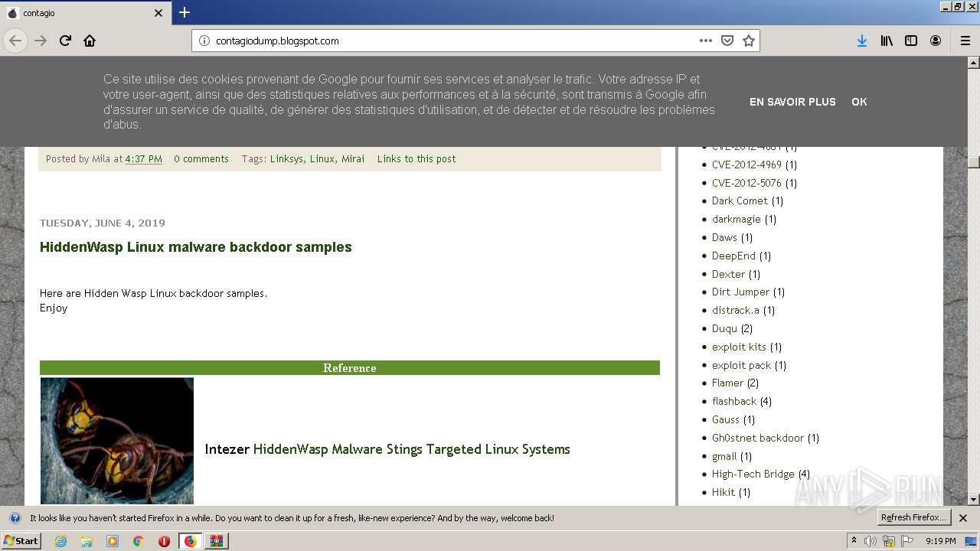Open the Gauss label
Screen dimensions: 980x551
(726, 419)
